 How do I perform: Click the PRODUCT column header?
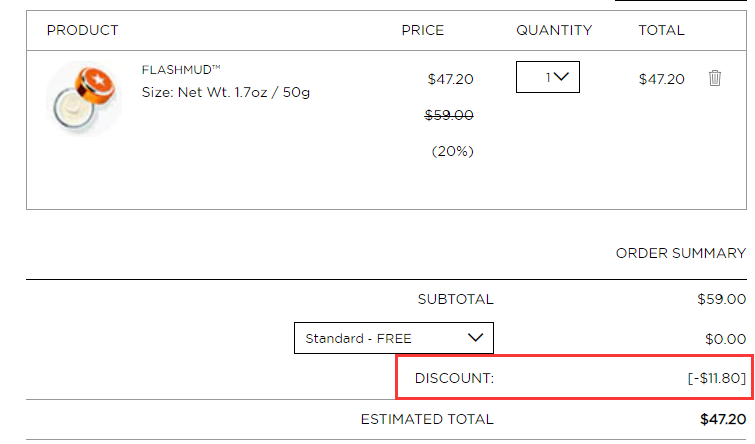click(82, 30)
